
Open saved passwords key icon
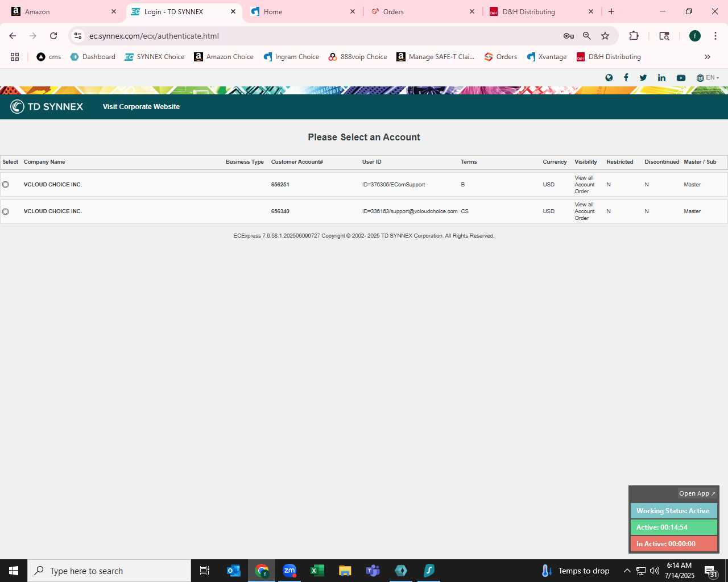[569, 36]
